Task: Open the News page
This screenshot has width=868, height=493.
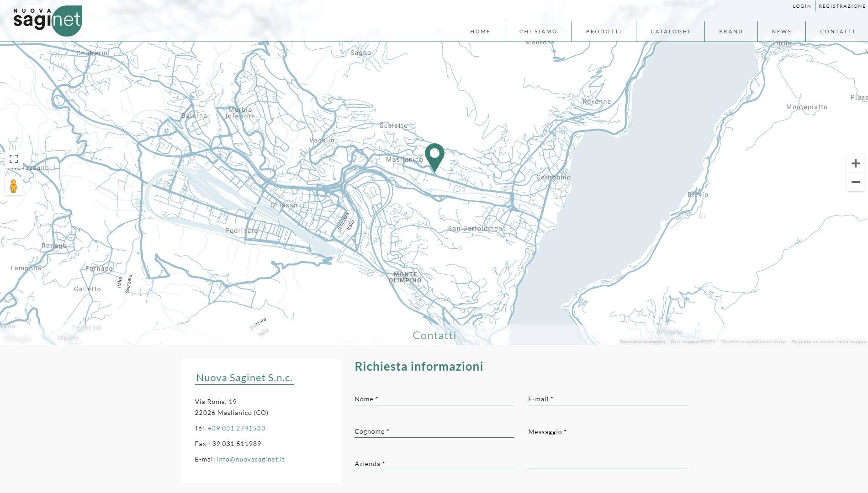Action: click(x=782, y=31)
